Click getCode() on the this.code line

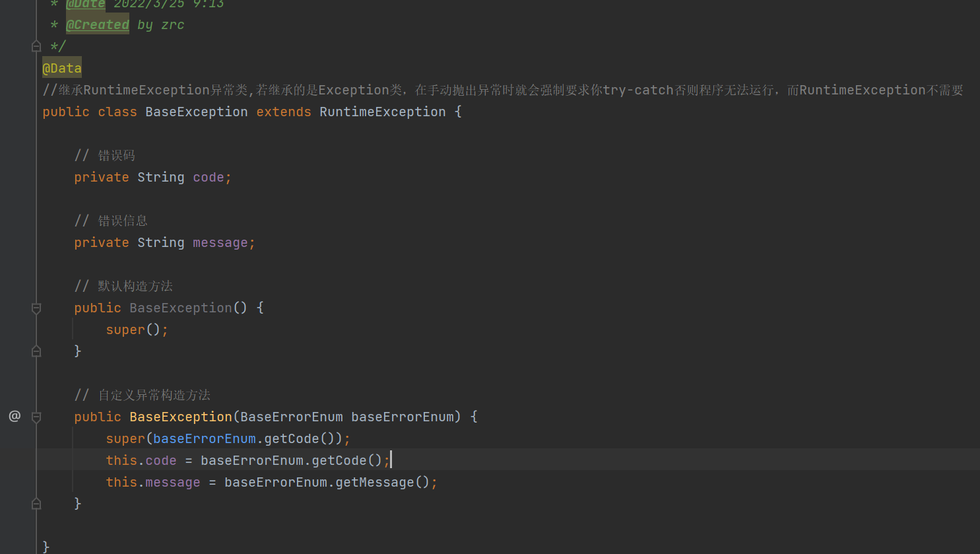click(347, 461)
